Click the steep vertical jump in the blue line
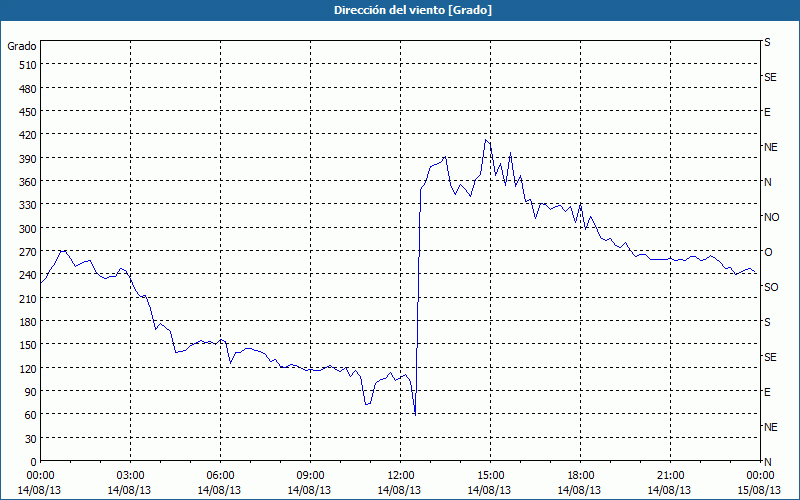Viewport: 800px width, 500px height. (418, 301)
